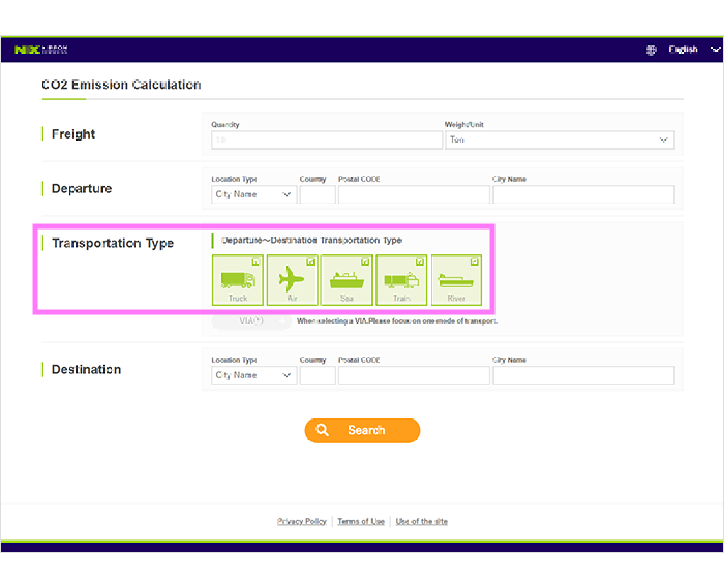This screenshot has width=724, height=588.
Task: Click the Departure City Name field
Action: pos(583,194)
